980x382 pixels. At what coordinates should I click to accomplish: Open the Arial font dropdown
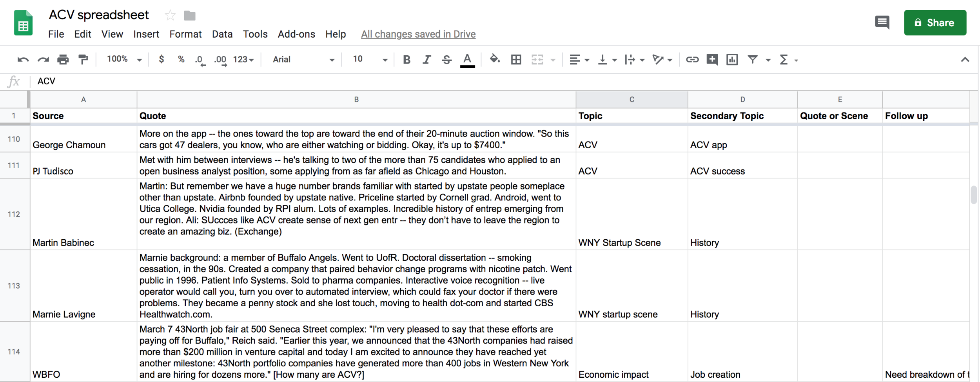pos(303,60)
